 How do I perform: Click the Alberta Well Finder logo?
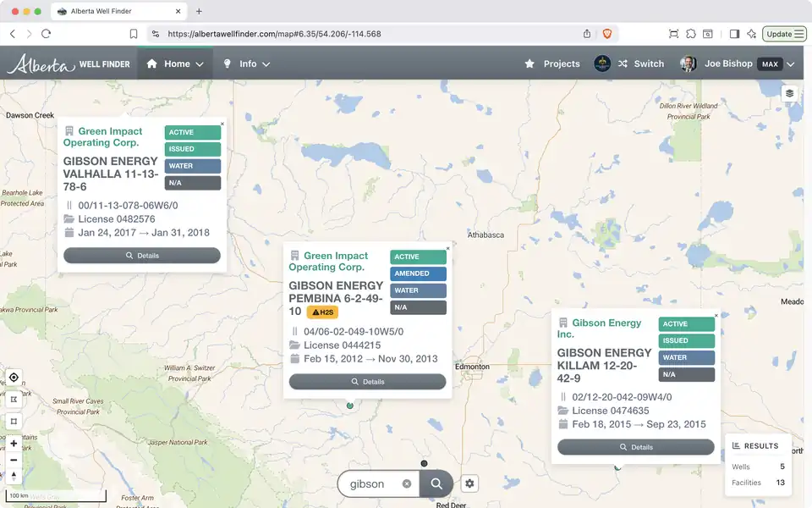[x=69, y=63]
